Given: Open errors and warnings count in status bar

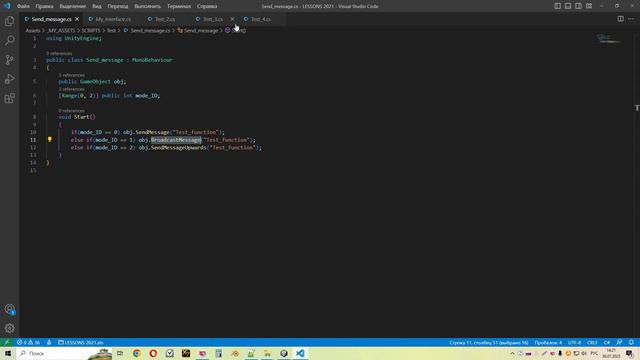Looking at the screenshot, I should 29,342.
